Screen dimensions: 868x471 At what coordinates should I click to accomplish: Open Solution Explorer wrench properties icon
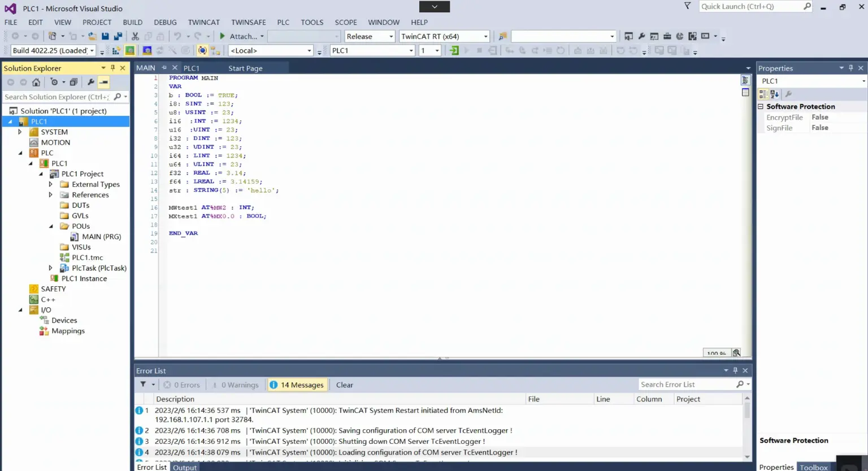[x=90, y=82]
